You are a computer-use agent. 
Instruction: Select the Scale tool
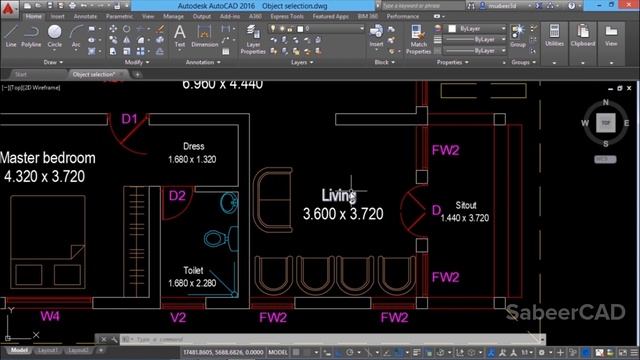click(127, 51)
